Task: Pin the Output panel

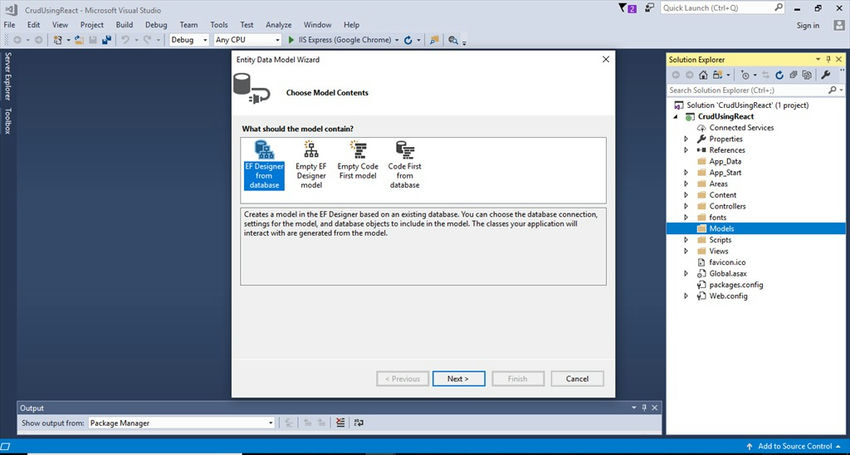Action: coord(644,408)
